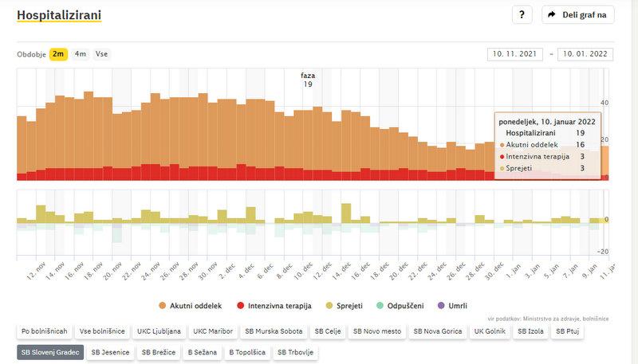Open the end date field 10. 01. 2022
Image resolution: width=638 pixels, height=364 pixels.
pos(586,54)
